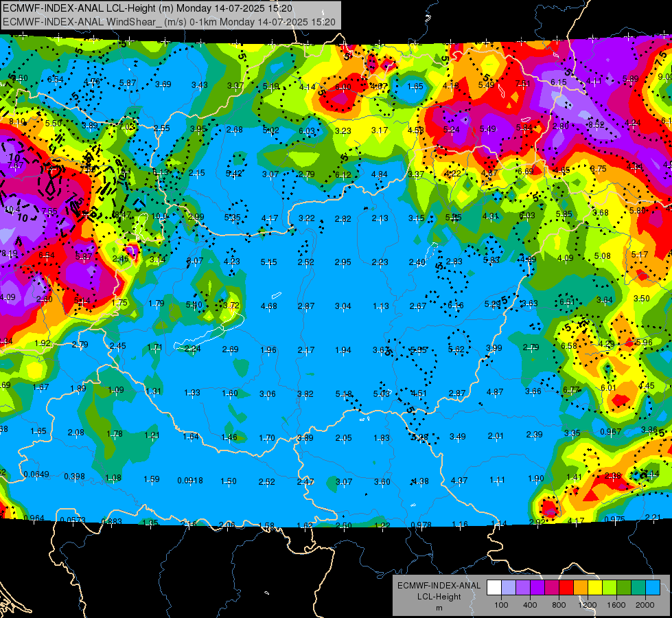
Task: Select the sky blue legend swatch
Action: (653, 588)
